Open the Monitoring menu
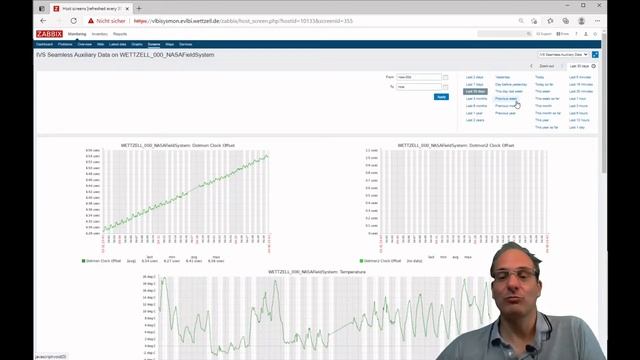 77,34
